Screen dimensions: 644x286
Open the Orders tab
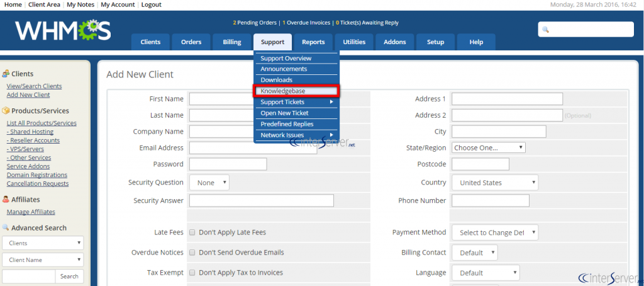[x=191, y=42]
